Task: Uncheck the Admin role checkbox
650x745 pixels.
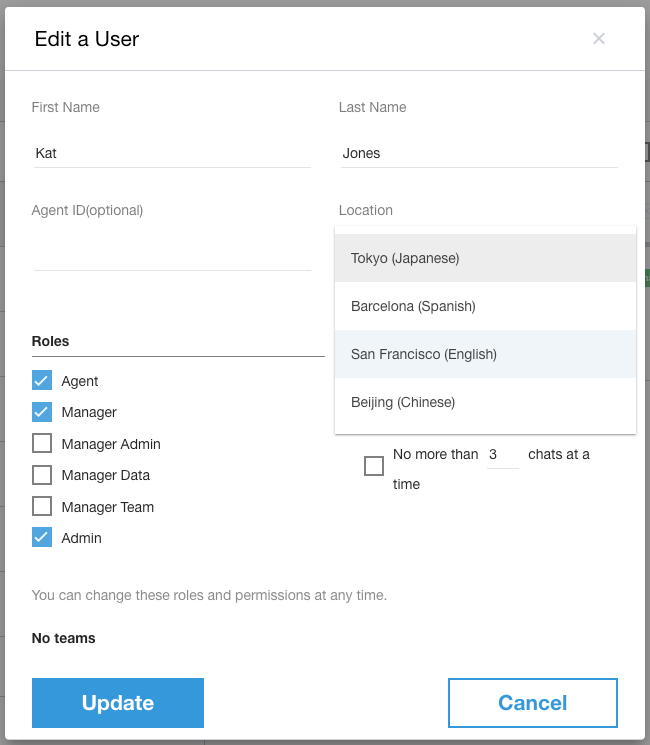Action: [x=42, y=538]
